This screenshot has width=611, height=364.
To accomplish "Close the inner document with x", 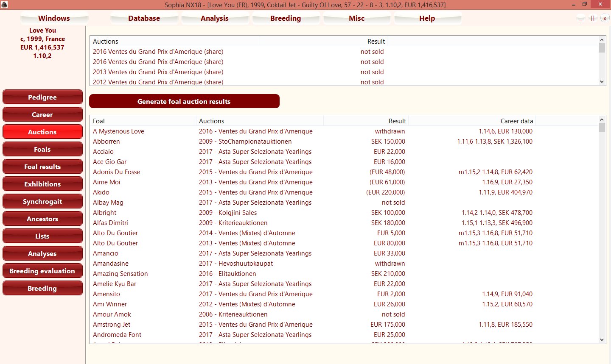I will (x=605, y=18).
